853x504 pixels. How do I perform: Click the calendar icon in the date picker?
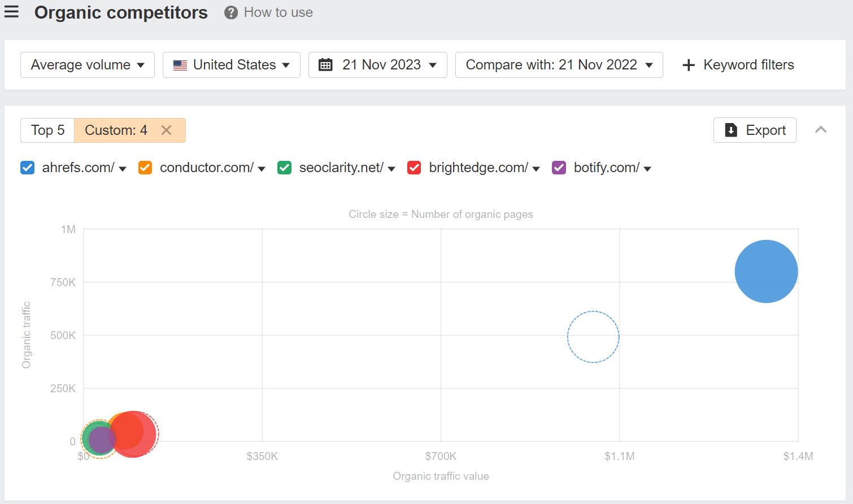pos(325,65)
